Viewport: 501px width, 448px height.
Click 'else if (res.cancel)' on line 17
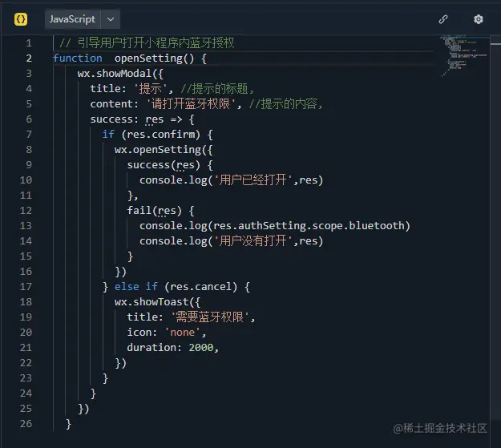click(176, 286)
